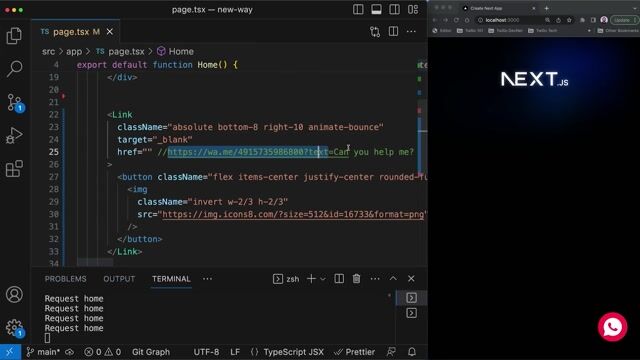Split the terminal
Screen dimensions: 640x360
(339, 279)
